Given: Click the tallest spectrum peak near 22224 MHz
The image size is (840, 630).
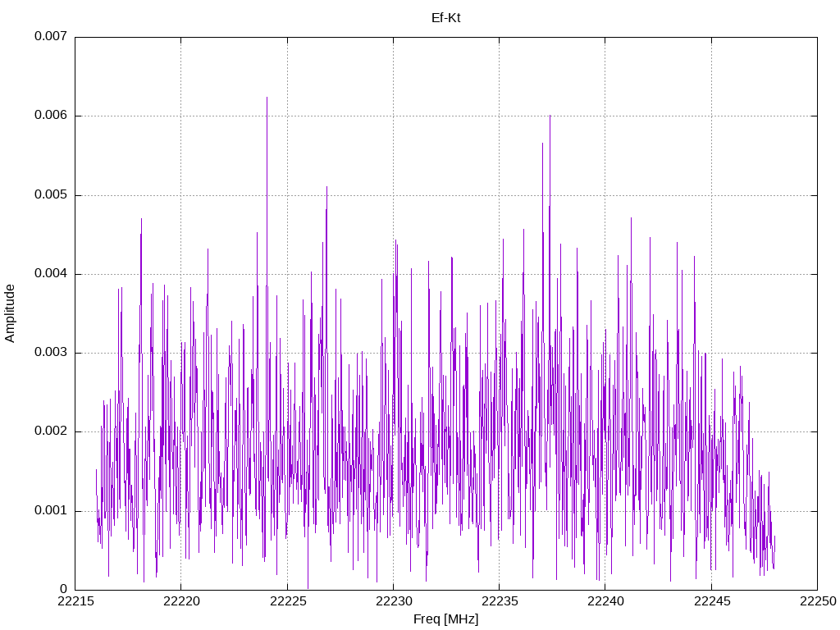Looking at the screenshot, I should click(x=267, y=98).
